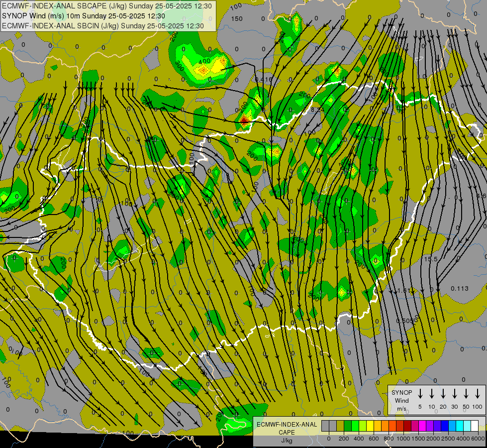Click the wind arrow above the 10 label

click(431, 393)
